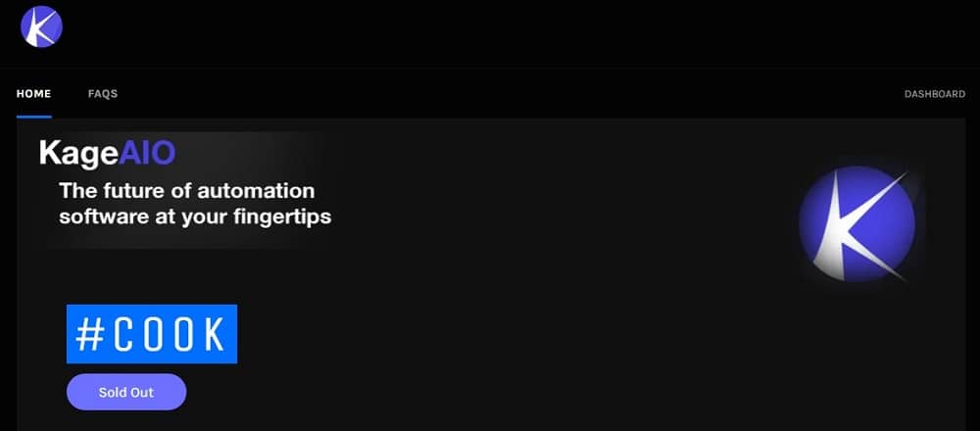
Task: Open the DASHBOARD link
Action: (935, 94)
